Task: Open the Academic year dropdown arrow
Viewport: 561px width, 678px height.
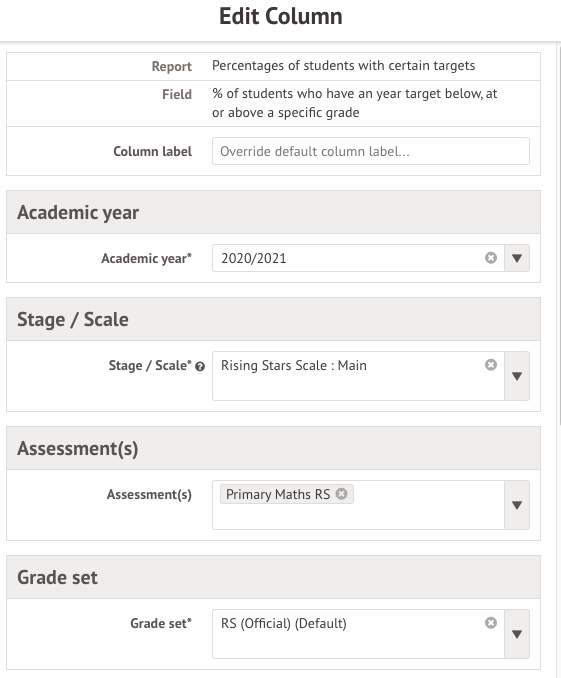Action: tap(517, 258)
